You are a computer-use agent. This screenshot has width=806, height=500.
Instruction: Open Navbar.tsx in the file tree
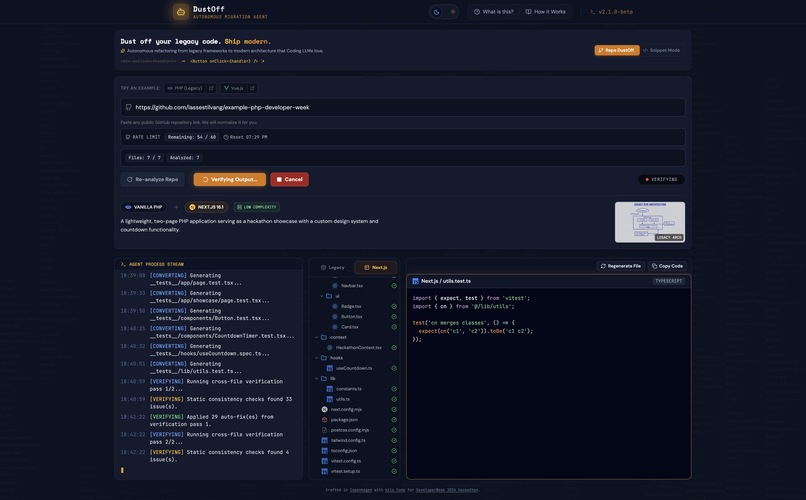tap(352, 286)
